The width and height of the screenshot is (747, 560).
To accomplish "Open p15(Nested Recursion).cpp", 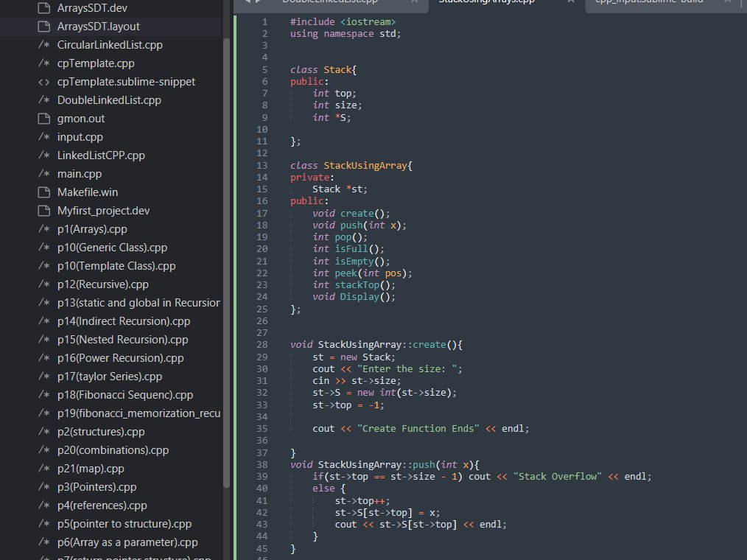I will [x=122, y=340].
